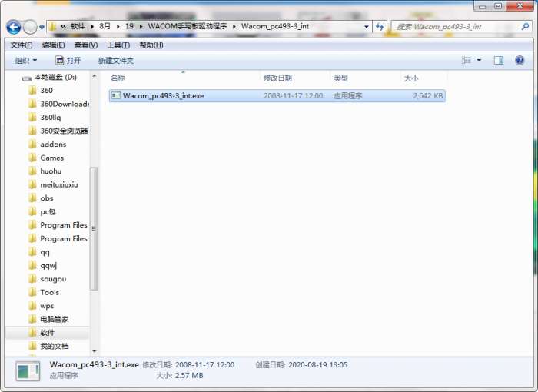Select the qq folder

point(45,252)
